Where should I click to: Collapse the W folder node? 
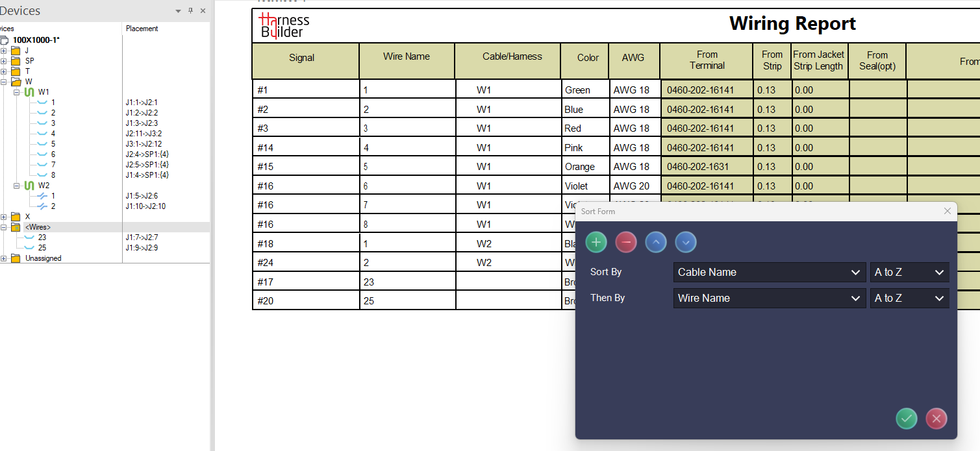(4, 82)
